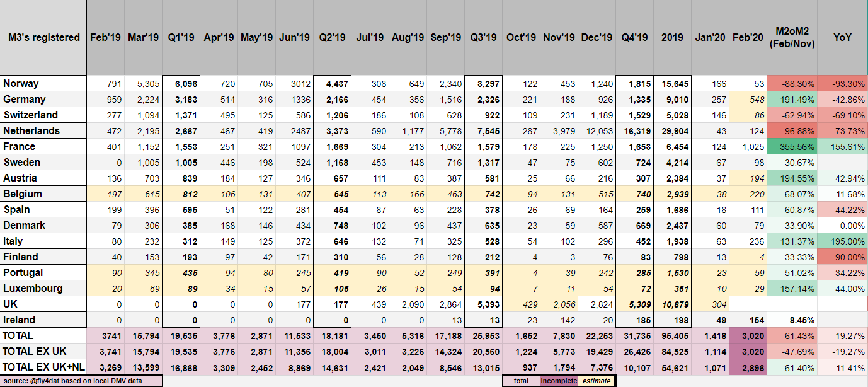The image size is (868, 387).
Task: Select UK's 2019 total 10,879
Action: point(673,304)
